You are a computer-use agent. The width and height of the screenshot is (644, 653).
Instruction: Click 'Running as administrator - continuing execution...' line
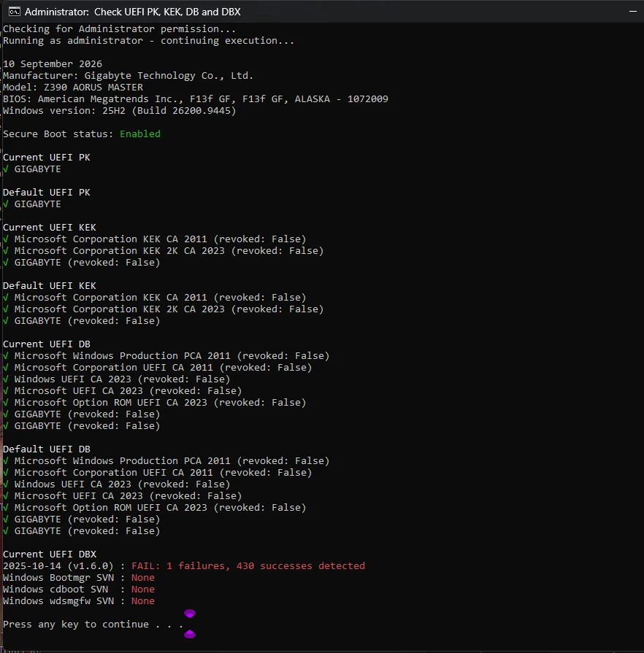tap(148, 41)
